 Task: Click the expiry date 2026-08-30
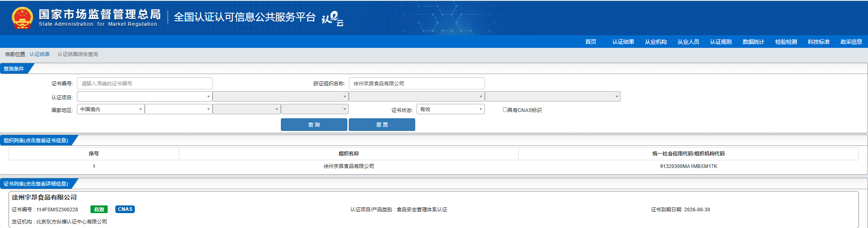click(x=697, y=209)
